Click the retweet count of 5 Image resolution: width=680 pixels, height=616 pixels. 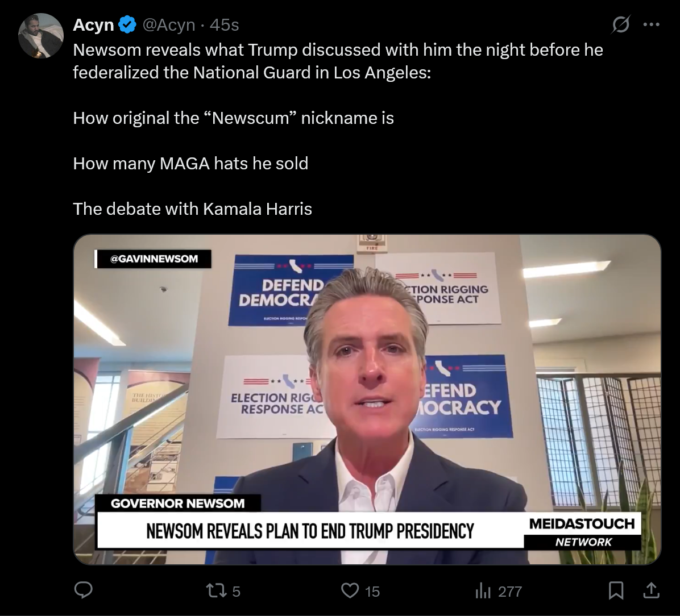click(237, 592)
